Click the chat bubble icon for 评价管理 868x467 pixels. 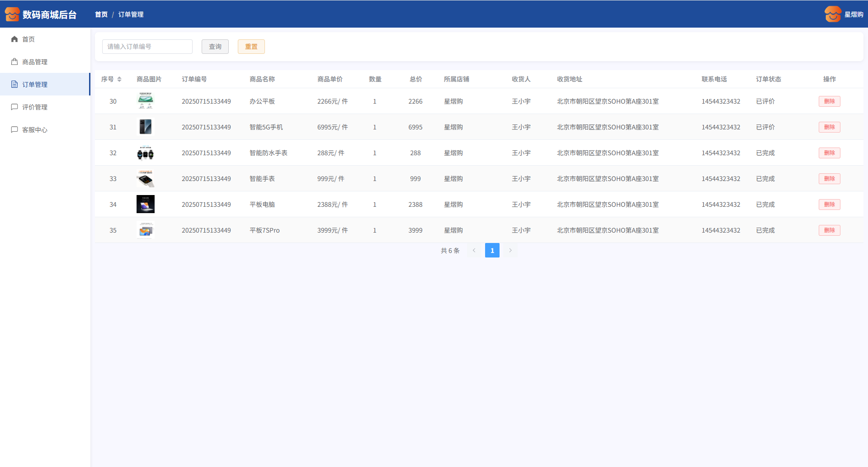pos(14,107)
